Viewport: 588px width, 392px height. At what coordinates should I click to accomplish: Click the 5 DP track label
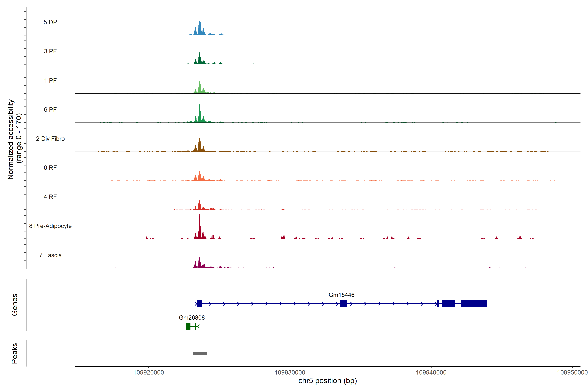pyautogui.click(x=50, y=22)
